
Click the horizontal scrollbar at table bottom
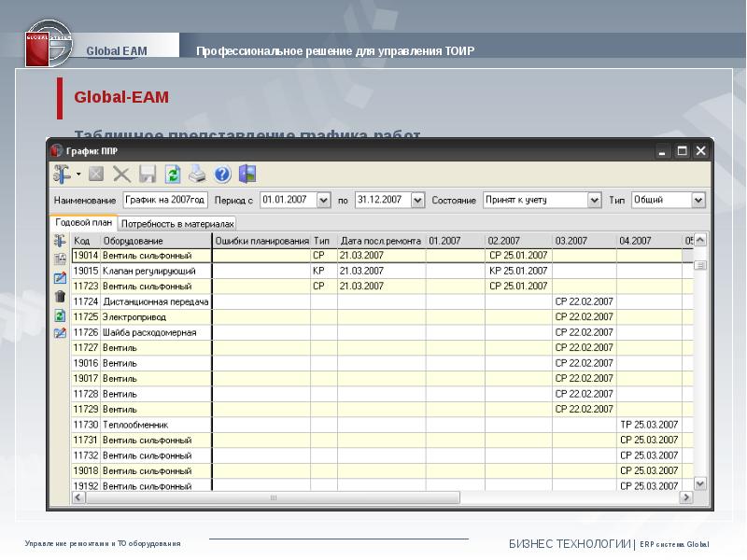tap(373, 498)
